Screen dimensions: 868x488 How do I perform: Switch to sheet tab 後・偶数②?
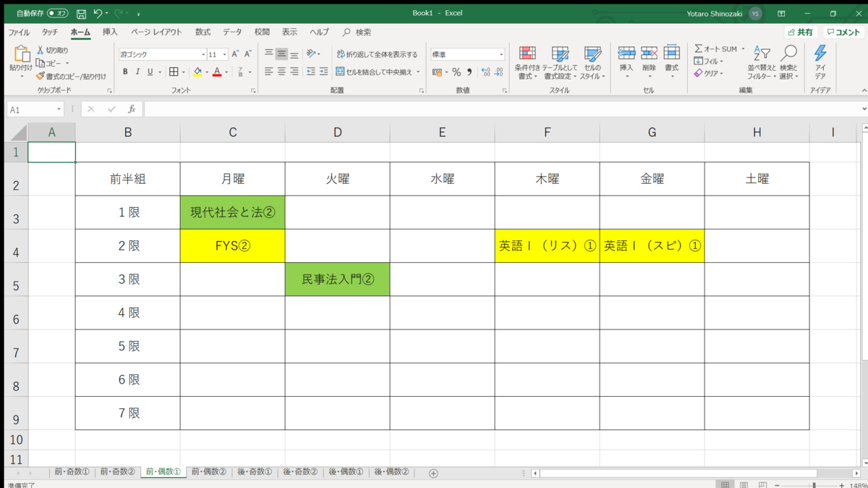[391, 472]
